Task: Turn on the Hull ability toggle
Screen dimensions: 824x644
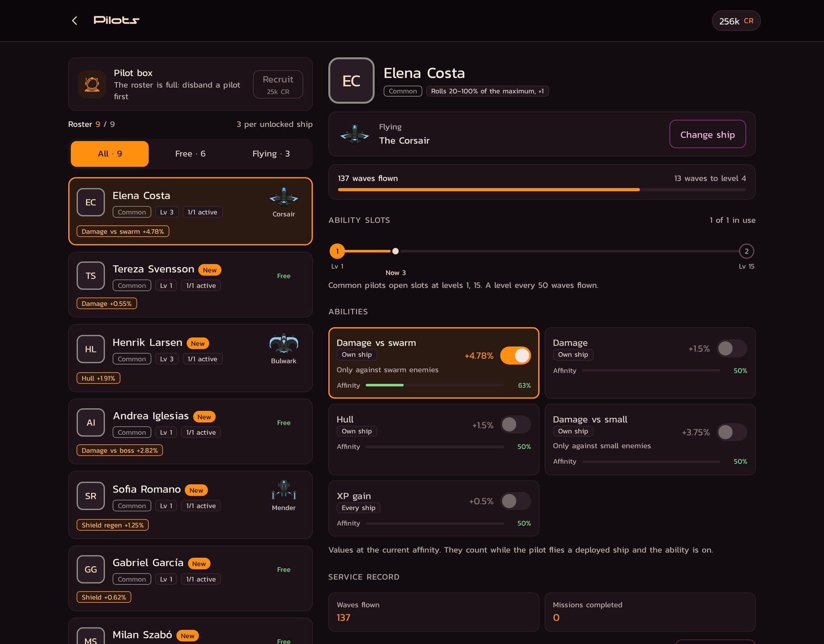Action: point(515,425)
